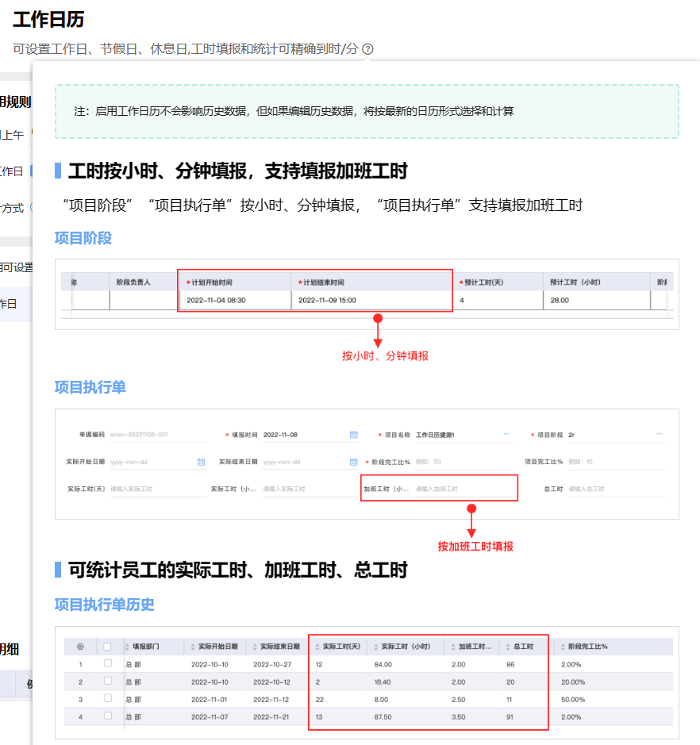Image resolution: width=700 pixels, height=745 pixels.
Task: Click the table settings gear icon
Action: (79, 647)
